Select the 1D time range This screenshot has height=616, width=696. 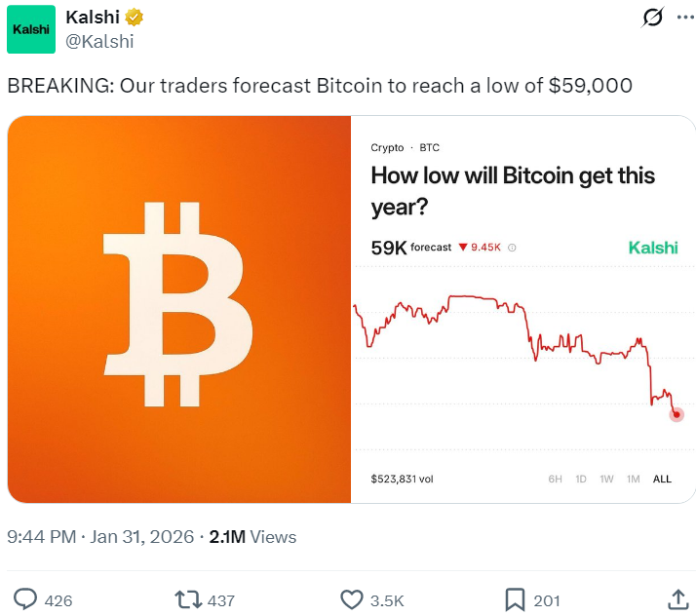tap(581, 479)
